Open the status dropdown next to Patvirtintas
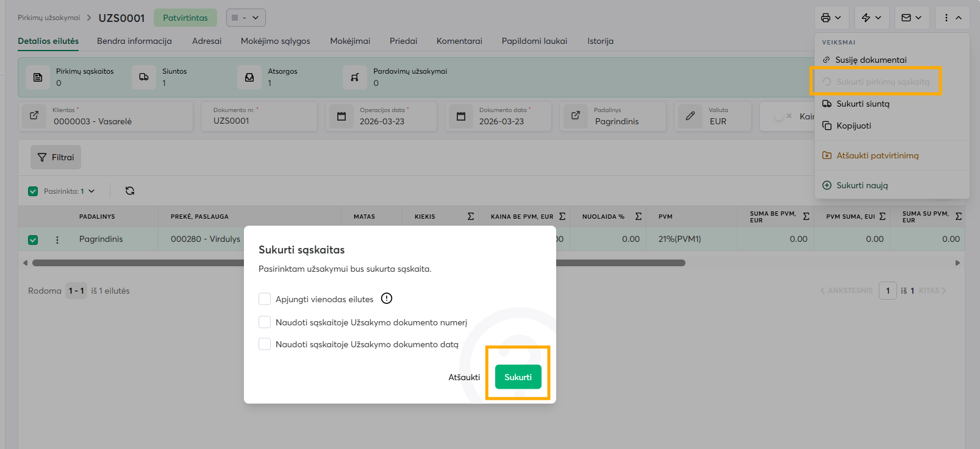The width and height of the screenshot is (980, 449). [x=246, y=18]
